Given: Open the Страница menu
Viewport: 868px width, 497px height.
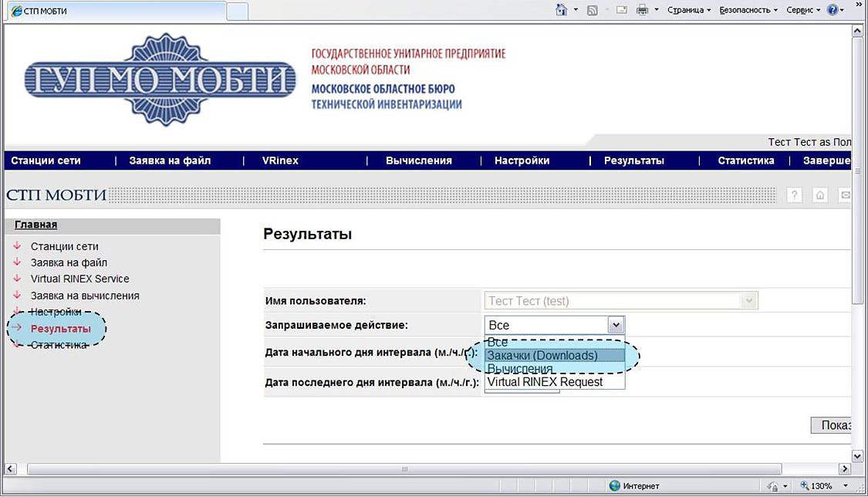Looking at the screenshot, I should click(689, 10).
